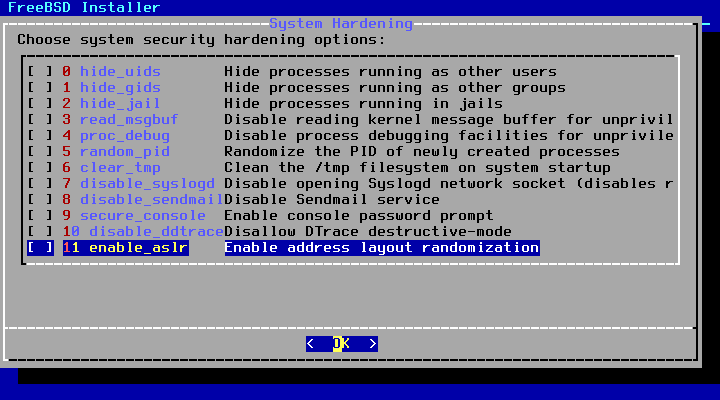Viewport: 720px width, 400px height.
Task: Enable the random_pid checkbox
Action: click(x=40, y=152)
